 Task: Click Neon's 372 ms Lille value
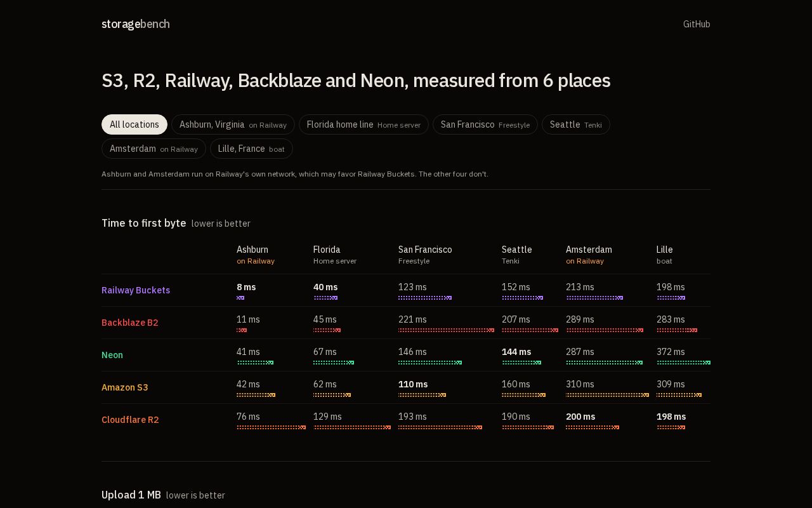(x=671, y=352)
